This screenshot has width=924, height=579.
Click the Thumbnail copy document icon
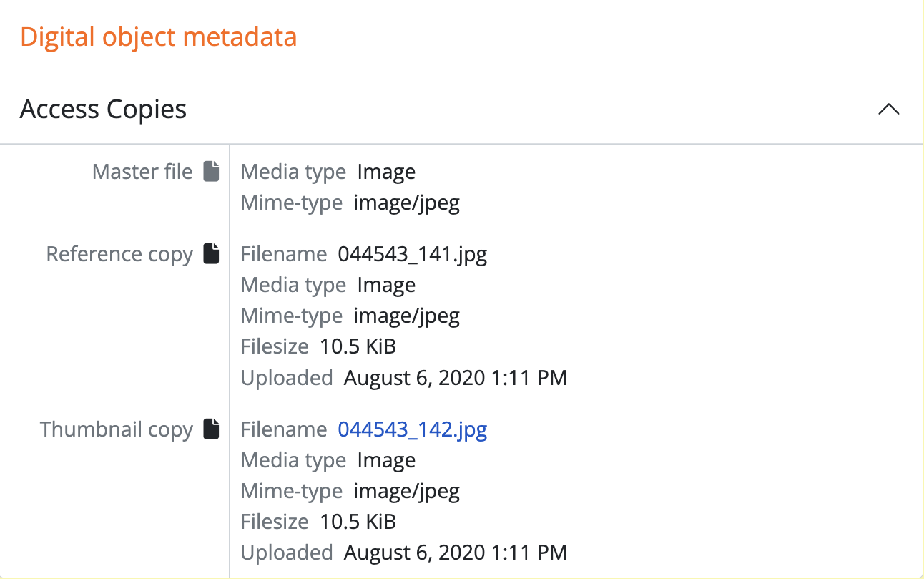click(x=211, y=429)
